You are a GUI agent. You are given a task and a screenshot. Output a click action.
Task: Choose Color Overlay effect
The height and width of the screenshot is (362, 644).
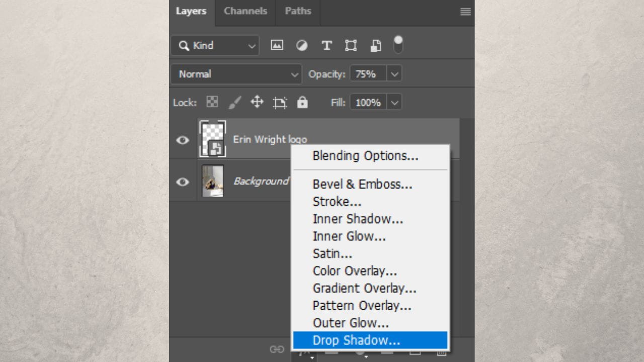pos(370,271)
